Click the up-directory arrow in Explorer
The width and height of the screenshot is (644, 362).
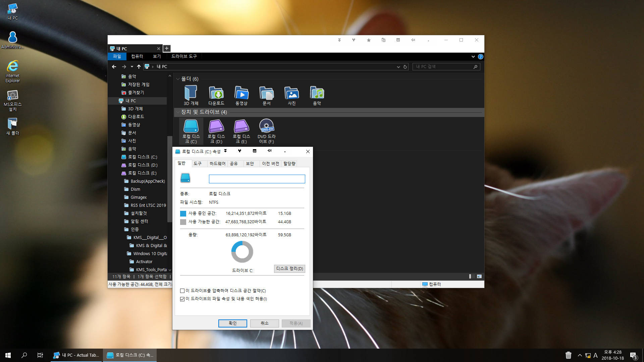click(x=139, y=67)
